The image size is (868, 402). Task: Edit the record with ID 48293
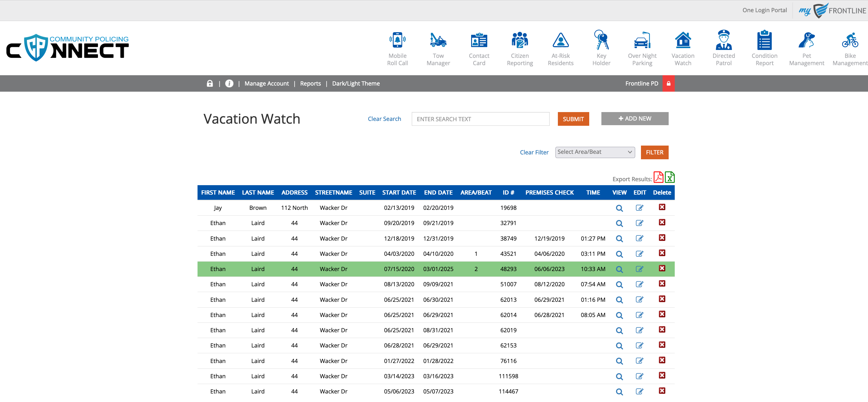coord(639,269)
